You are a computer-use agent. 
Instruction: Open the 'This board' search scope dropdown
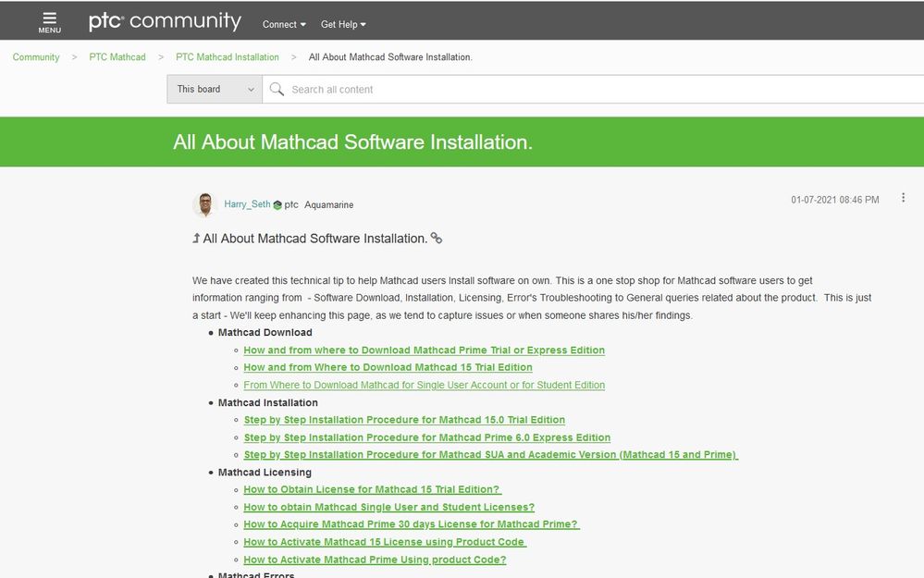pyautogui.click(x=215, y=90)
